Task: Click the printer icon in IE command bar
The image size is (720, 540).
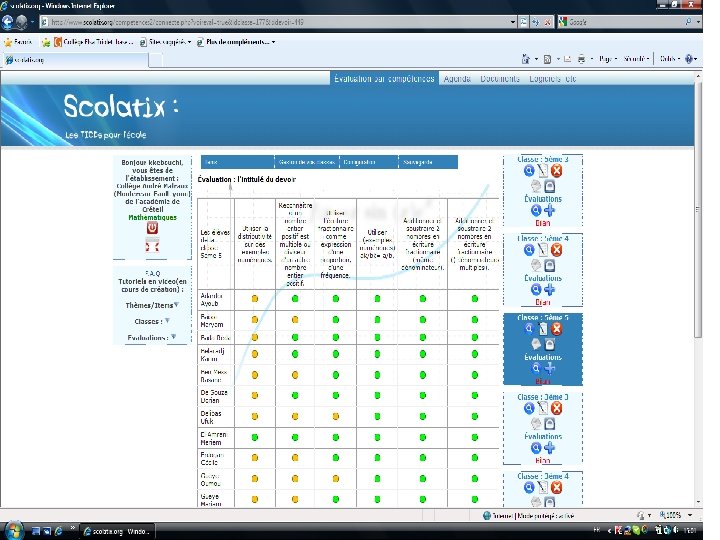Action: [582, 59]
